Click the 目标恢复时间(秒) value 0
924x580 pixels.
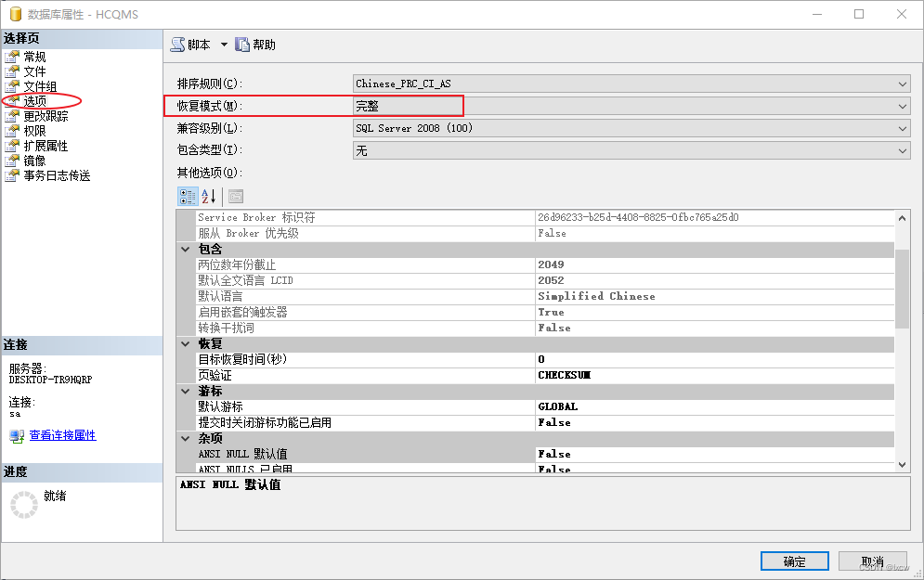(x=541, y=359)
